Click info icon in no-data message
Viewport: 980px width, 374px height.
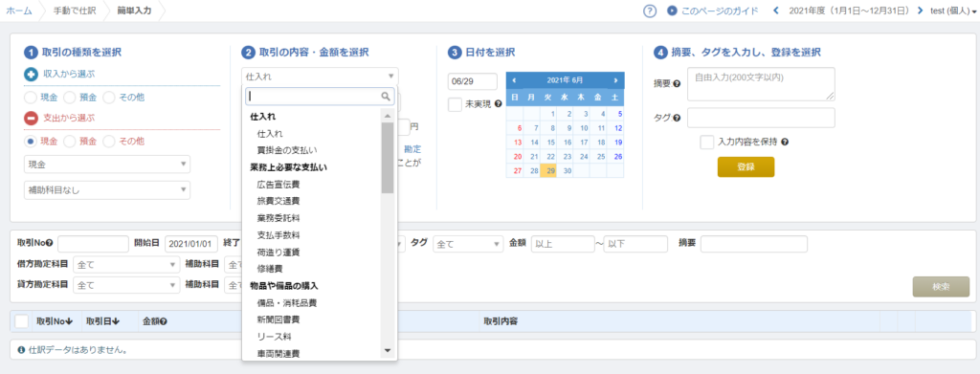coord(21,350)
